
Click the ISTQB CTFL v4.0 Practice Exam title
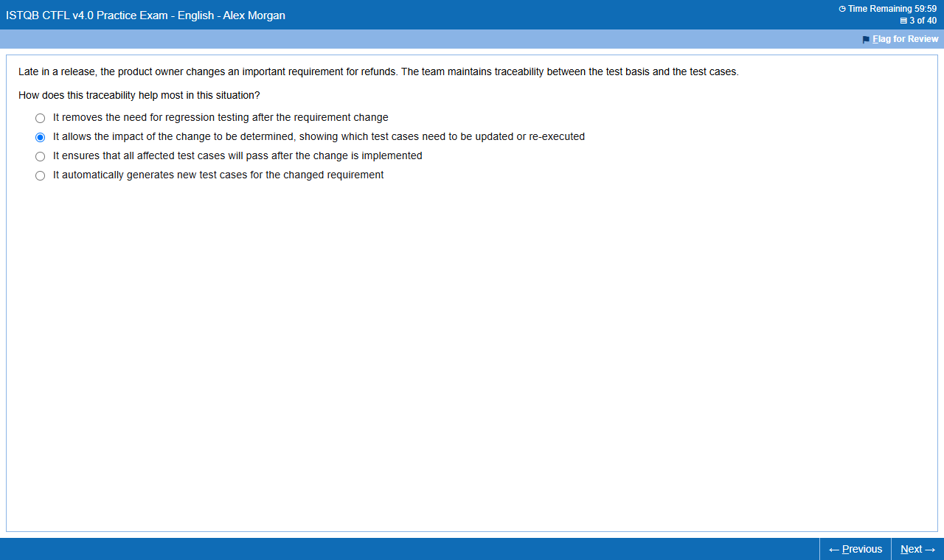(145, 15)
